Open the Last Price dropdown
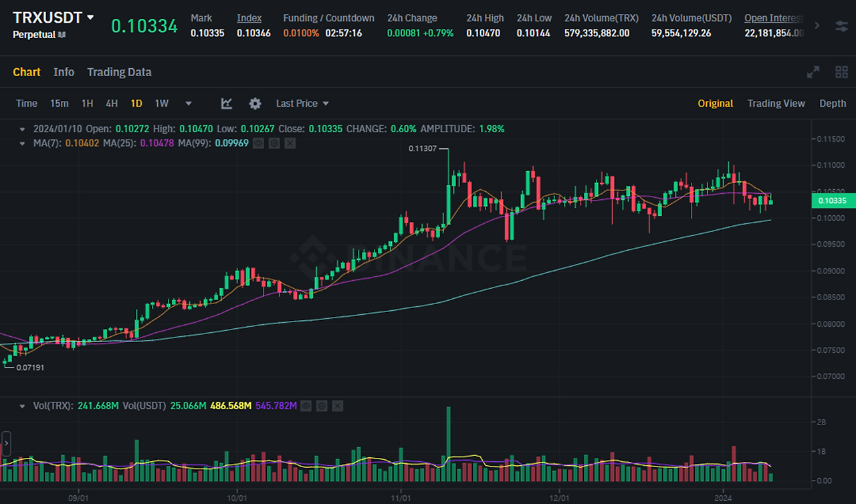Viewport: 856px width, 504px height. click(x=302, y=104)
